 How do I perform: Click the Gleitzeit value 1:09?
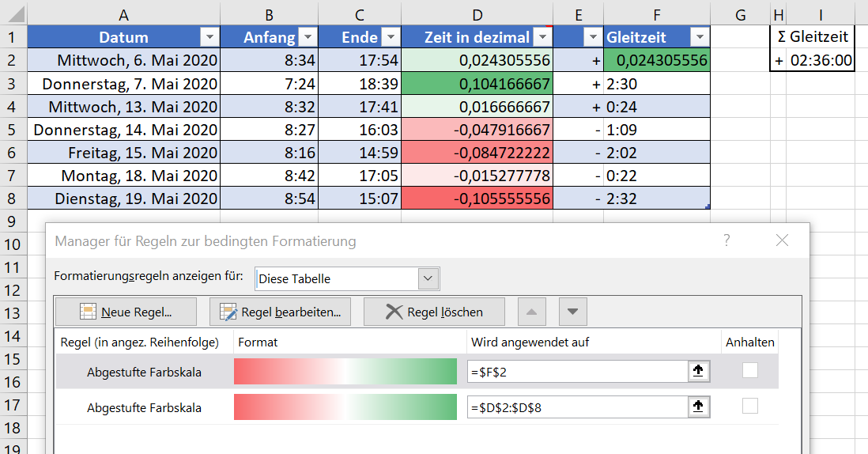tap(657, 130)
